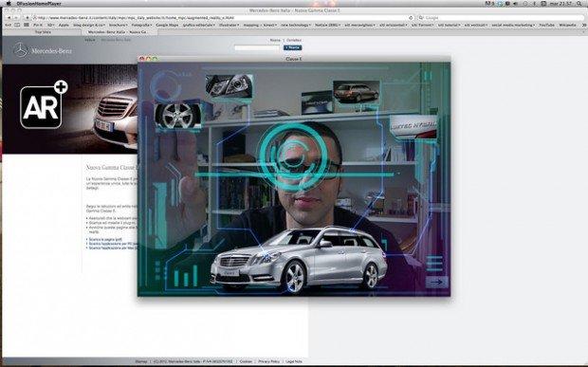Expand the grafica editoriale bookmark folder

click(x=199, y=25)
